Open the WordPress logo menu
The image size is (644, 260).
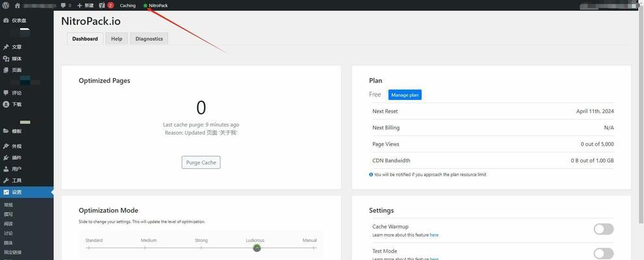coord(6,5)
